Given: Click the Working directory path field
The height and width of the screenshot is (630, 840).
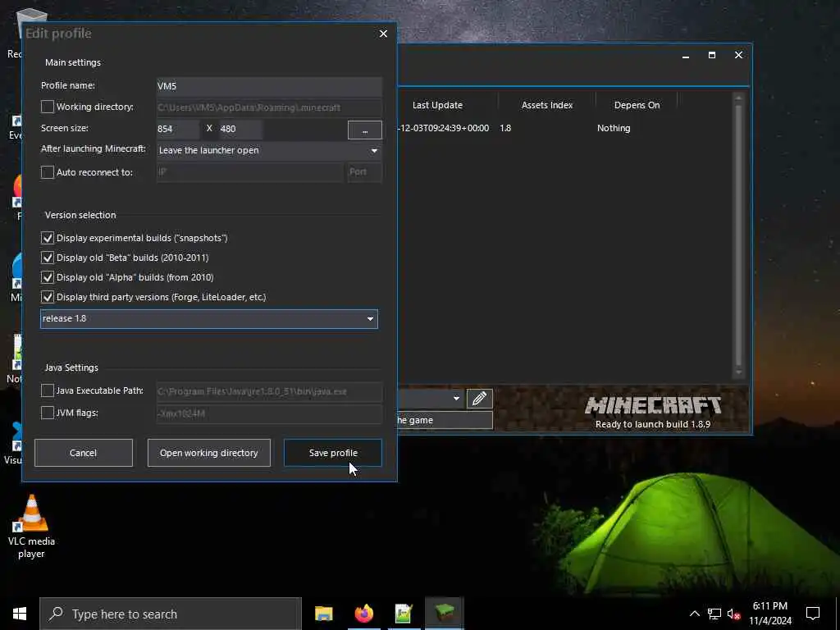Looking at the screenshot, I should click(x=269, y=107).
